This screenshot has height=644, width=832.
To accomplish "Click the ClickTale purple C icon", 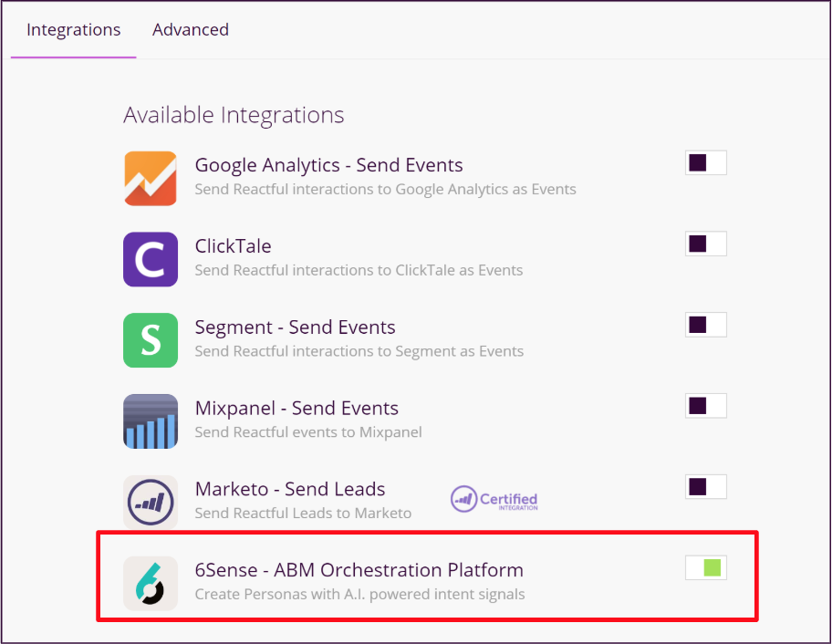I will click(x=151, y=259).
